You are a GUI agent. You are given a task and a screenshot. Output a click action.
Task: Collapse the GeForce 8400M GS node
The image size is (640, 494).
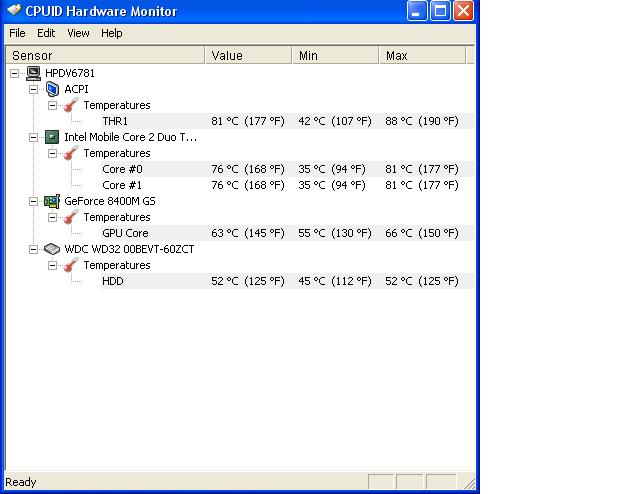click(x=33, y=201)
